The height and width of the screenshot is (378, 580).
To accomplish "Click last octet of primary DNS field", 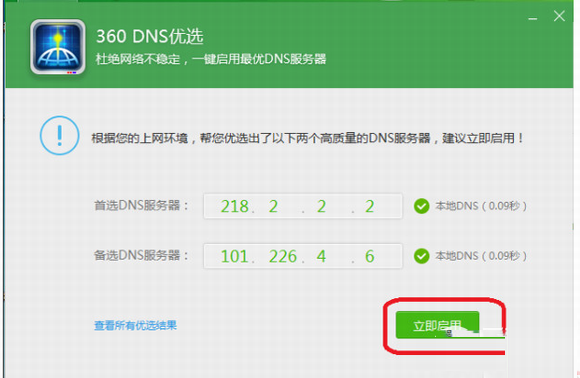I will click(370, 206).
